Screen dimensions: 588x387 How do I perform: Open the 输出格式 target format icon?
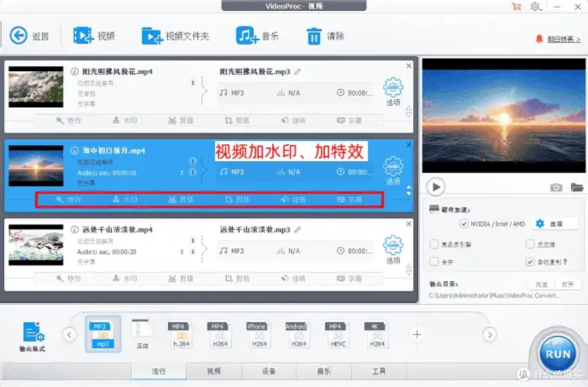coord(33,336)
